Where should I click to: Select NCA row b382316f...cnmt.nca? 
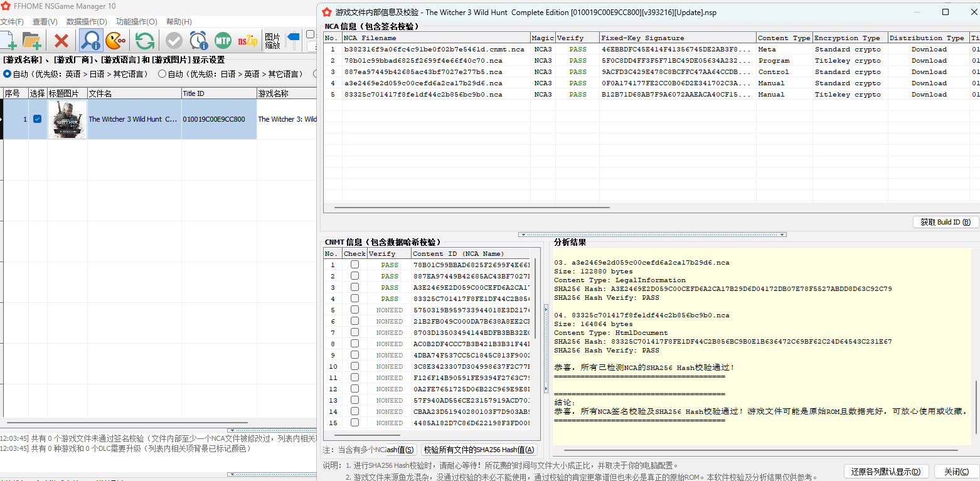tap(651, 49)
